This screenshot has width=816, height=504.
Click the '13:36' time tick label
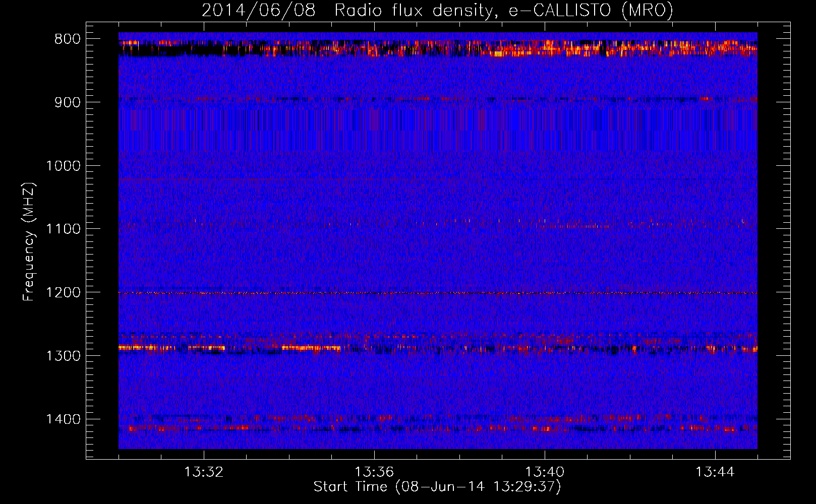(x=374, y=472)
